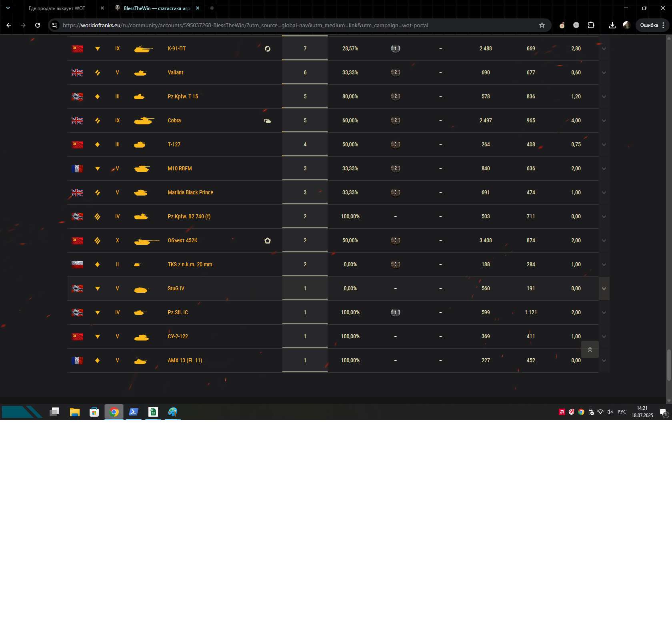672x629 pixels.
Task: Open a new browser tab
Action: click(212, 8)
